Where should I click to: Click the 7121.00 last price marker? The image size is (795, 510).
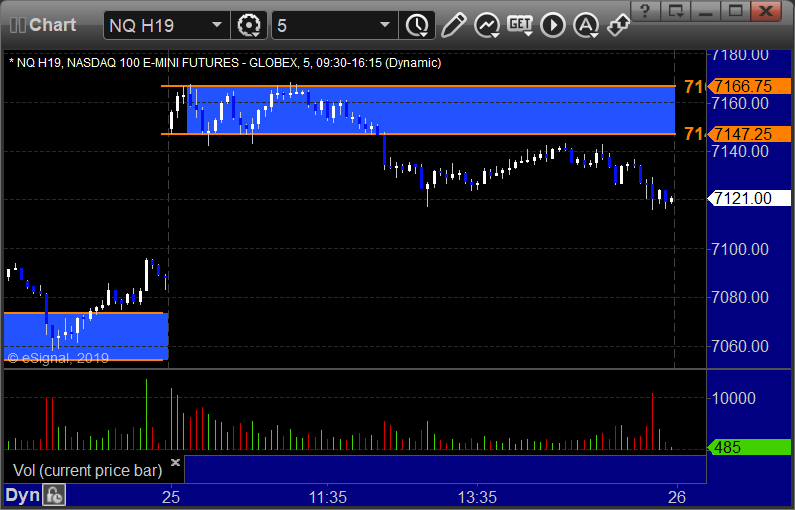pyautogui.click(x=749, y=198)
